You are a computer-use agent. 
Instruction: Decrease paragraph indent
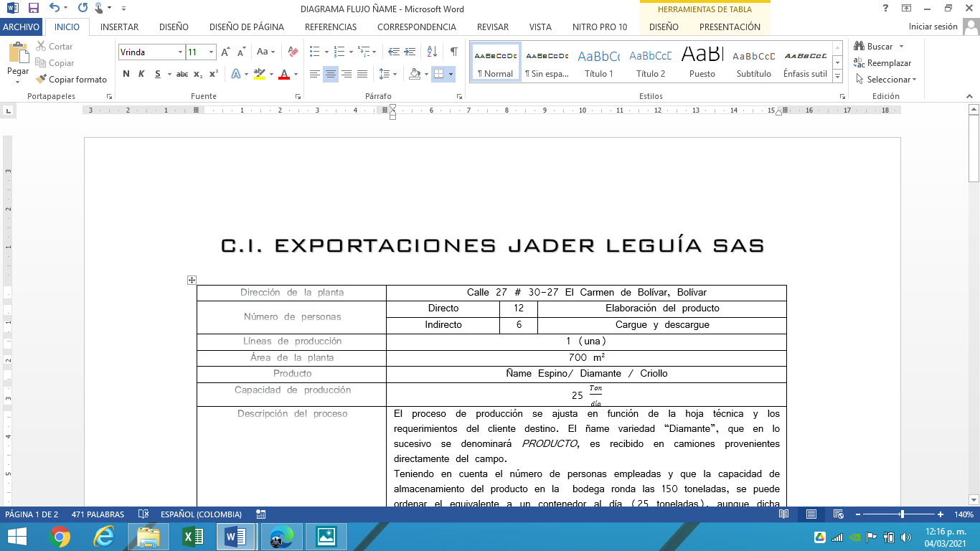(394, 52)
